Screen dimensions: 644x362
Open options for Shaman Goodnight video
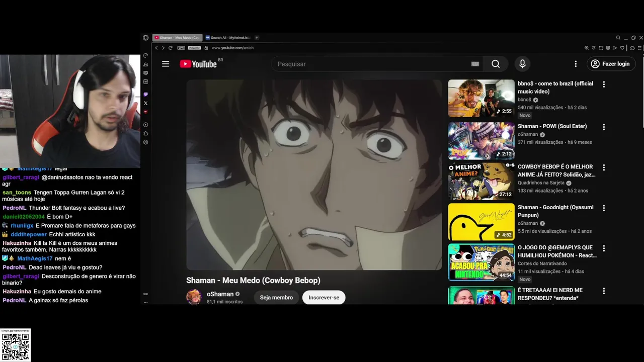pyautogui.click(x=604, y=208)
